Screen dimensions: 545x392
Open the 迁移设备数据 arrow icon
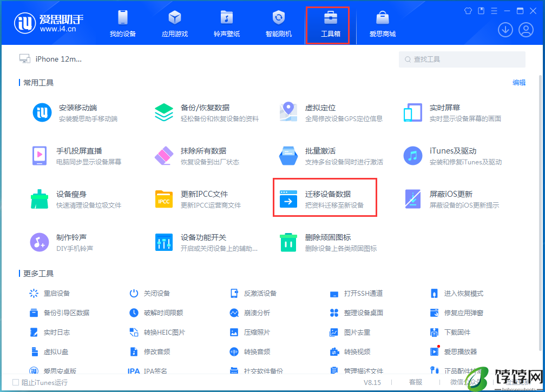click(288, 199)
